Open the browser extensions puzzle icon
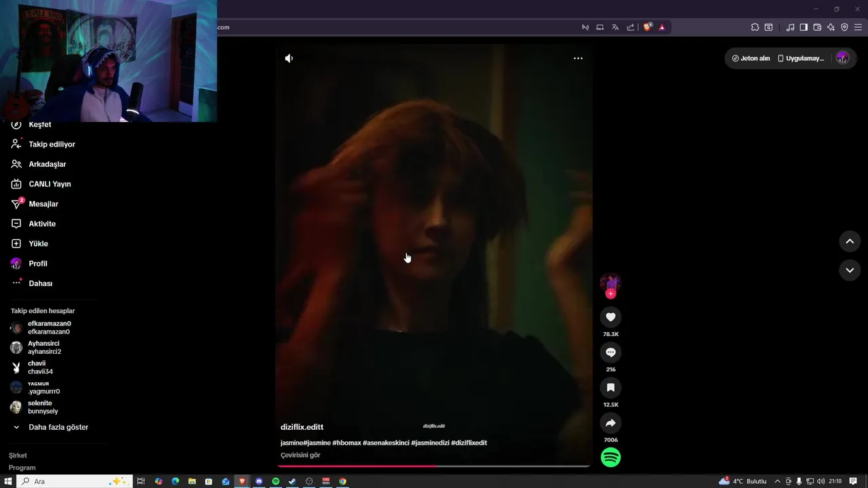The image size is (868, 488). click(x=755, y=27)
